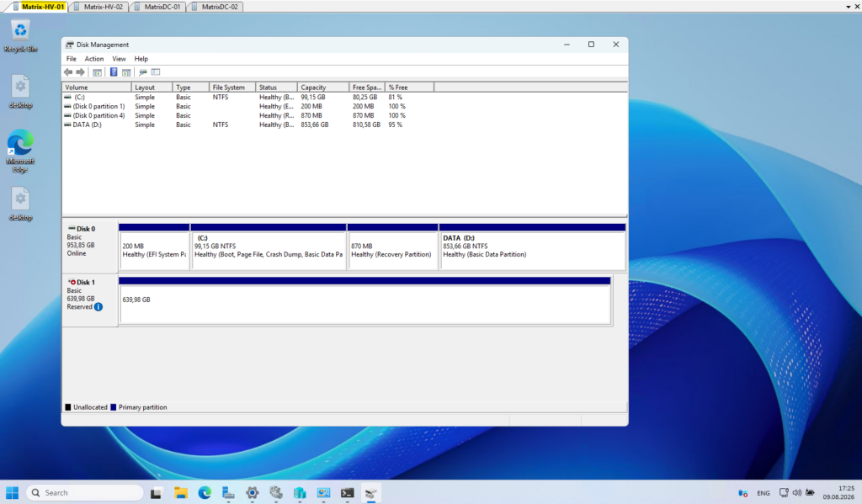Launch Microsoft Edge from the taskbar
Image resolution: width=862 pixels, height=504 pixels.
[205, 493]
